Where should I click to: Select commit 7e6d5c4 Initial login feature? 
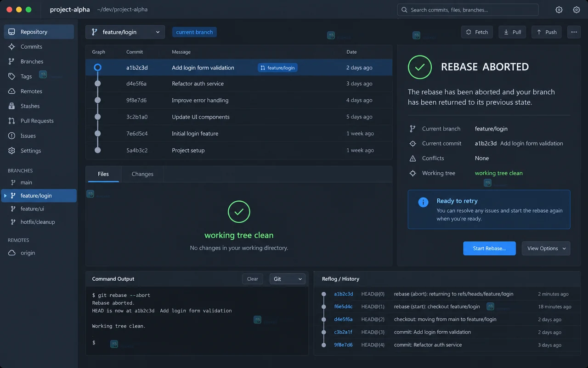pos(239,134)
